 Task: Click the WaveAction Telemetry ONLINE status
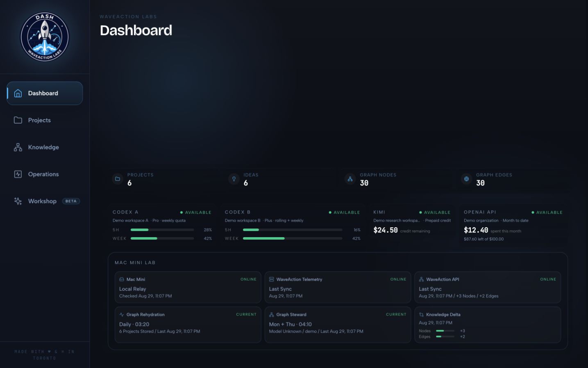click(x=398, y=279)
